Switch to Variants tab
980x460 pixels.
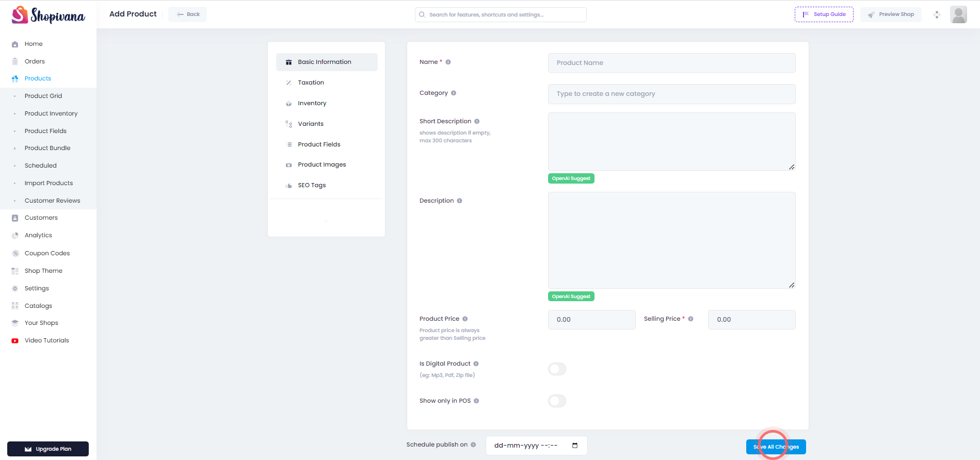point(327,124)
